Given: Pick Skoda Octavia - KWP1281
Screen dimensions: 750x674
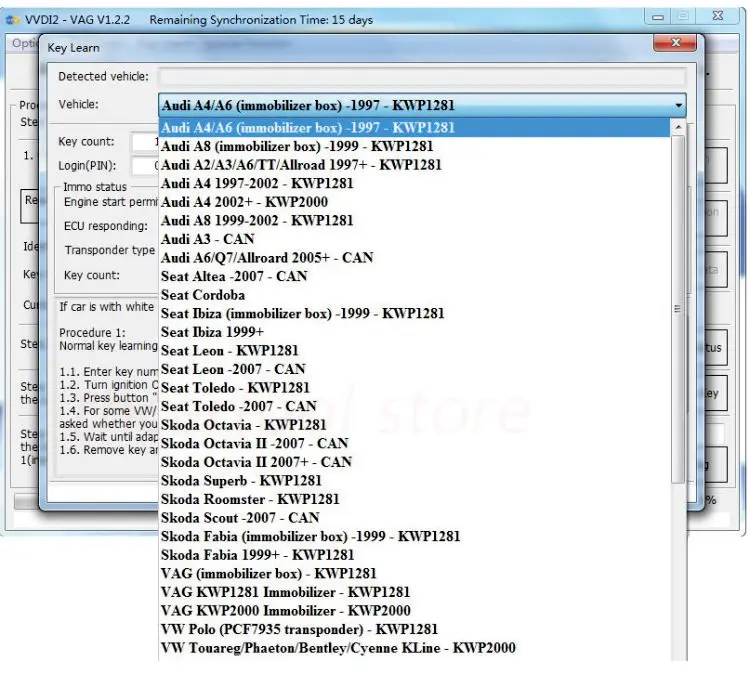Looking at the screenshot, I should point(415,425).
